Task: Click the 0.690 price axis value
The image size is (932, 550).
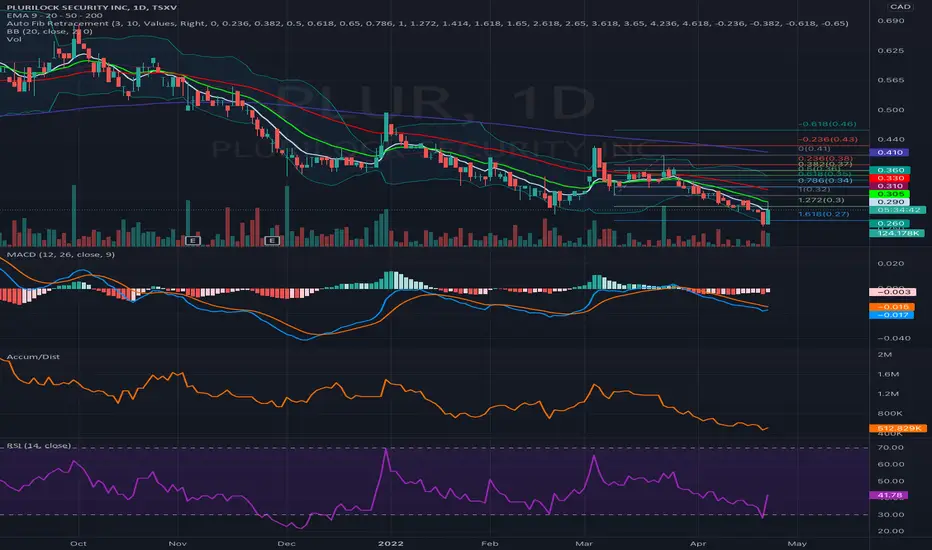Action: [890, 20]
